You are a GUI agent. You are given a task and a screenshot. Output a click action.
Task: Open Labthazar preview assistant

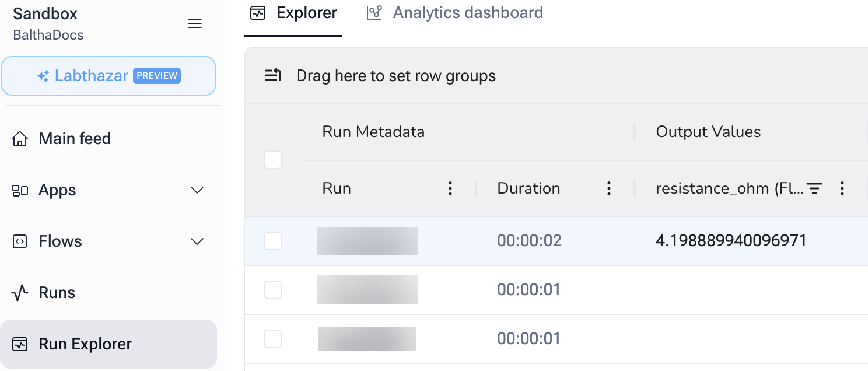[108, 76]
